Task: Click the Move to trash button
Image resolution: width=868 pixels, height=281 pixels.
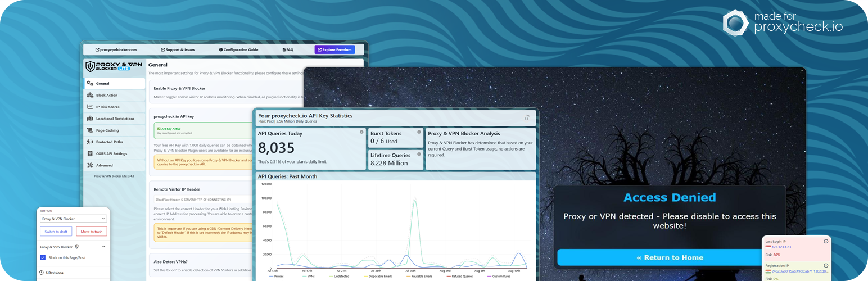Action: 91,232
